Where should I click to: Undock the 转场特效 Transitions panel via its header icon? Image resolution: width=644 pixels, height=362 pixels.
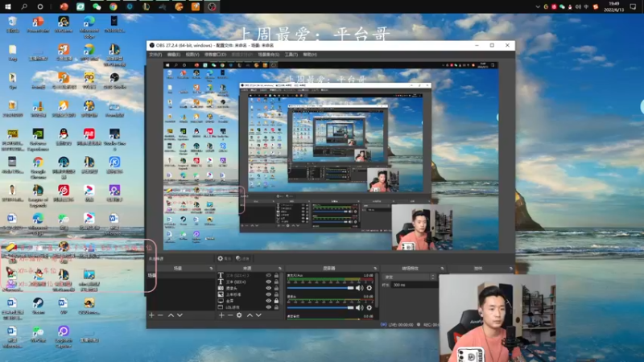coord(442,269)
